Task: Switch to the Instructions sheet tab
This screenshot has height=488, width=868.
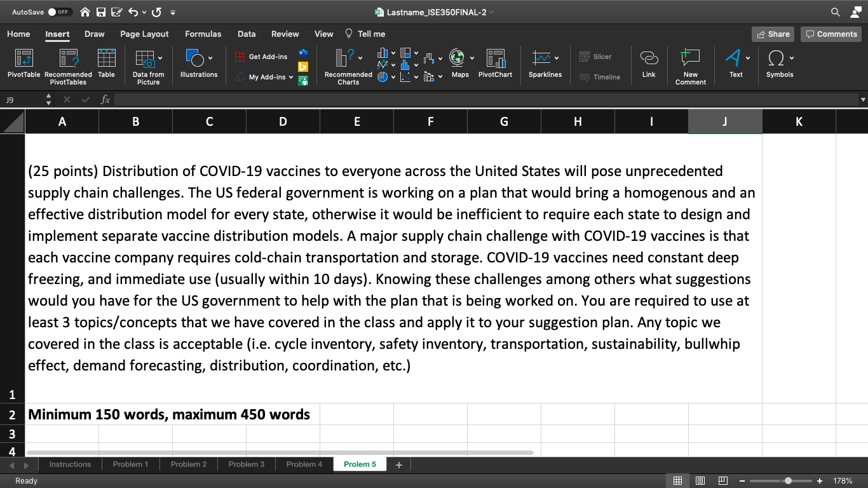Action: tap(70, 464)
